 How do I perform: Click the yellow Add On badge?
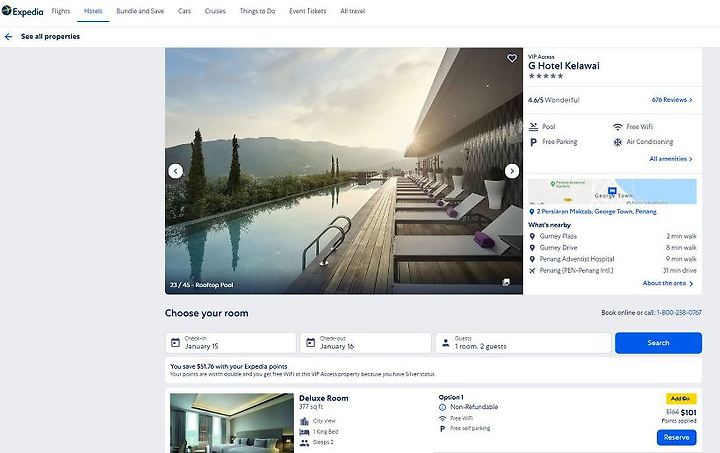[x=681, y=398]
